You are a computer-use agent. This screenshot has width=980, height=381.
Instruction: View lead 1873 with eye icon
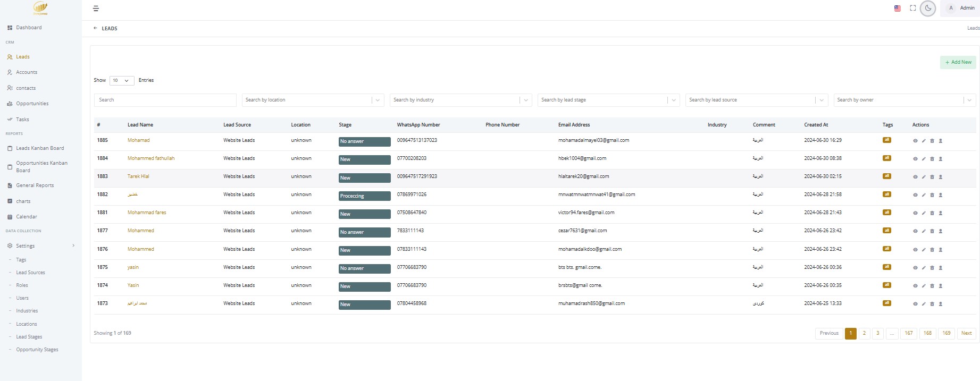(x=915, y=304)
